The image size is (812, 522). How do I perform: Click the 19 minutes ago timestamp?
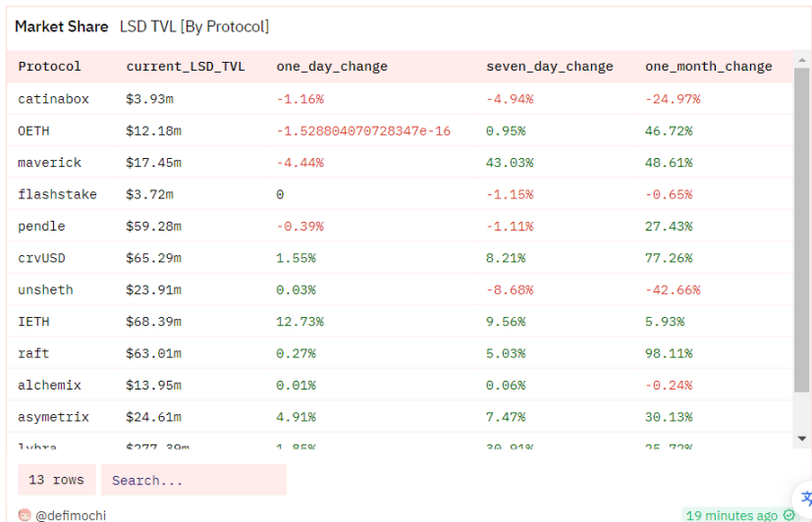point(732,515)
